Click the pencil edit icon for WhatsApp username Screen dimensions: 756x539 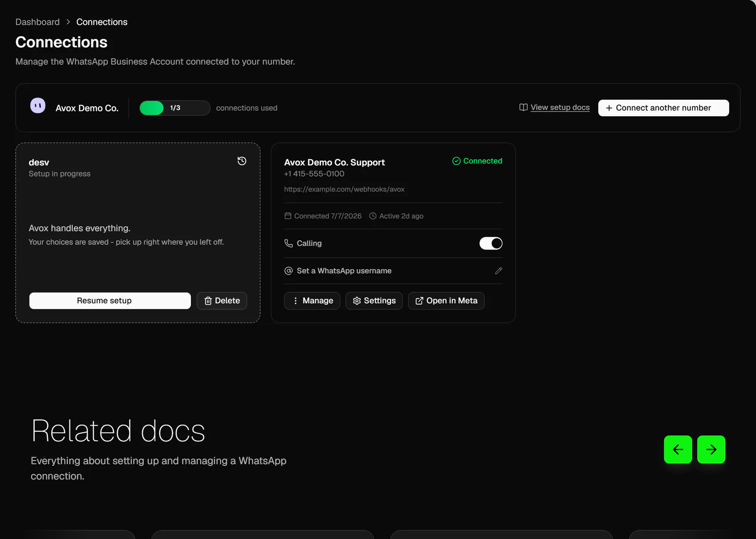click(498, 271)
